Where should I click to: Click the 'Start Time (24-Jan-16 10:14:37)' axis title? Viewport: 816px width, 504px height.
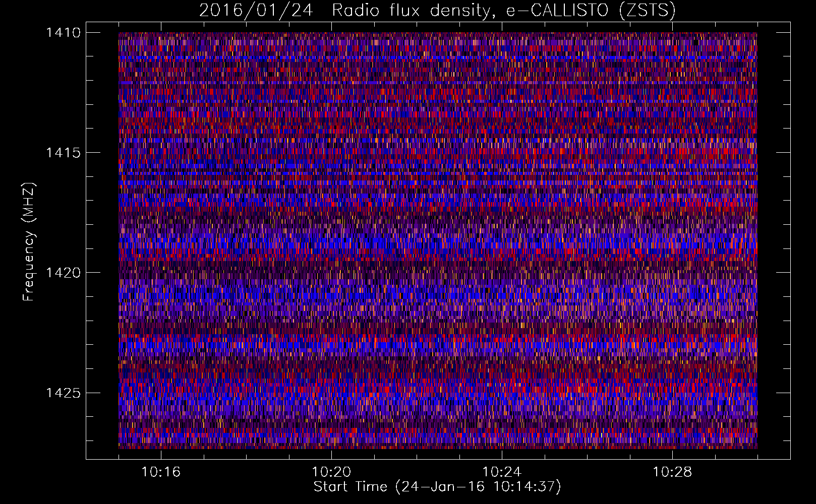(437, 487)
